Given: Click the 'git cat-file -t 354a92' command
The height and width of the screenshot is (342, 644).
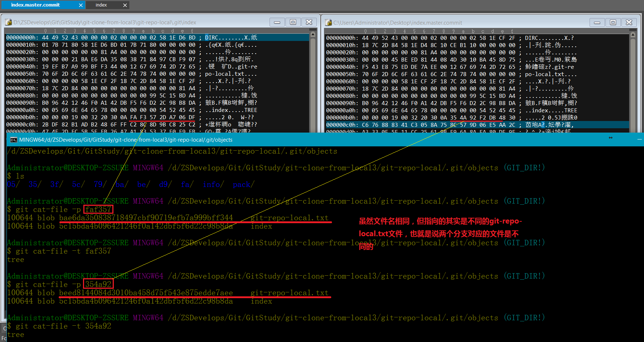Looking at the screenshot, I should tap(63, 326).
